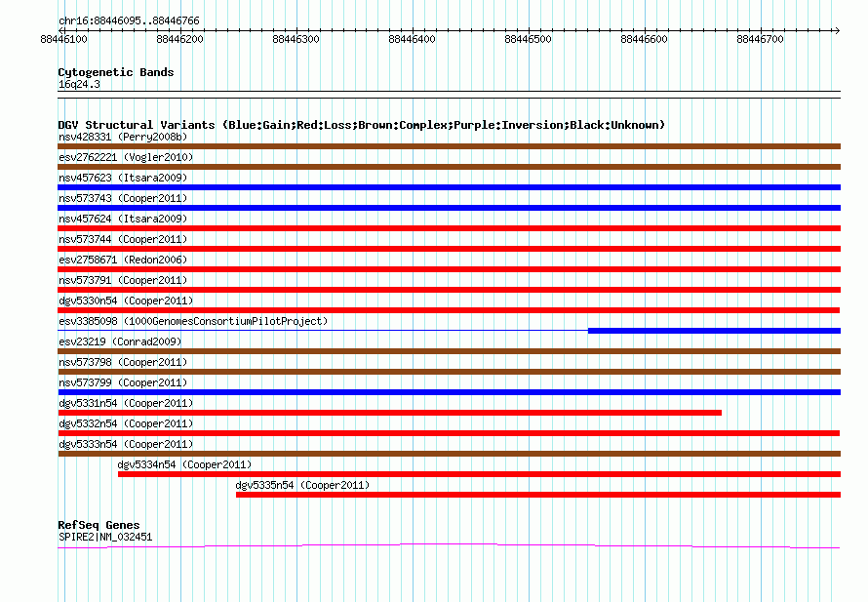868x602 pixels.
Task: Click ruler position 88446400
Action: 412,39
